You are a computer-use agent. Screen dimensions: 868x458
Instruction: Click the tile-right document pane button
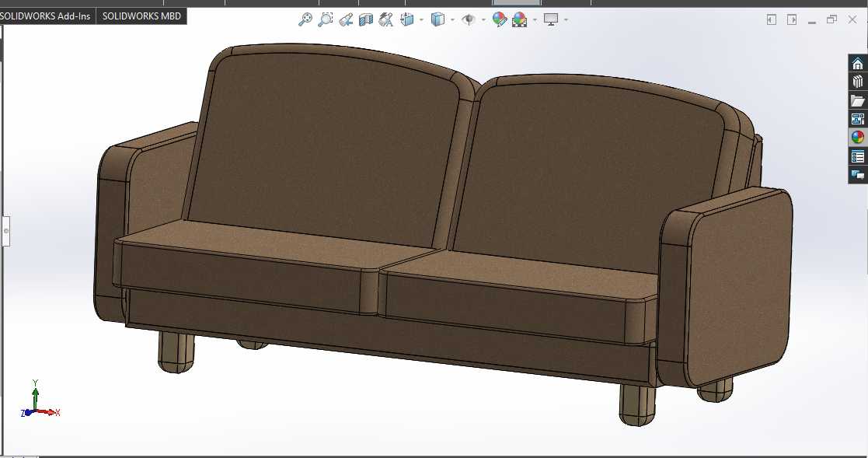coord(792,20)
